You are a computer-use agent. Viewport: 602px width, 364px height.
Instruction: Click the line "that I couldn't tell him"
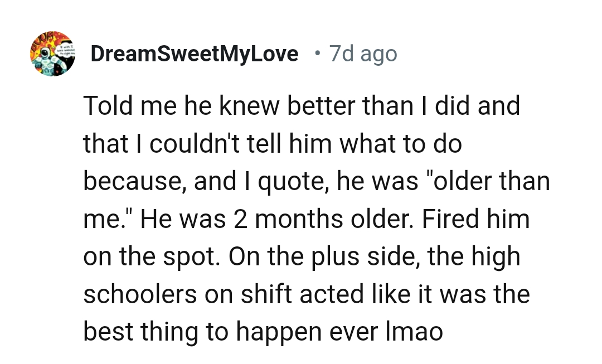point(273,144)
